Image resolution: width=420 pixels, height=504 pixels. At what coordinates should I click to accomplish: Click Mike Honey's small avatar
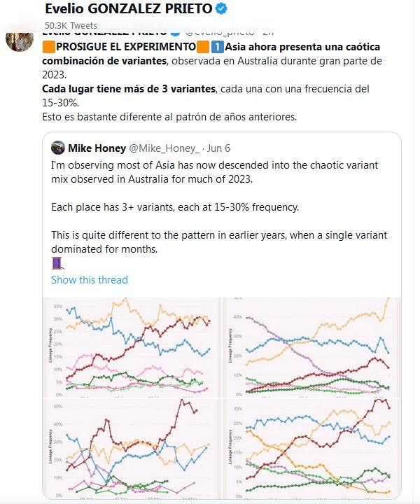click(x=57, y=148)
